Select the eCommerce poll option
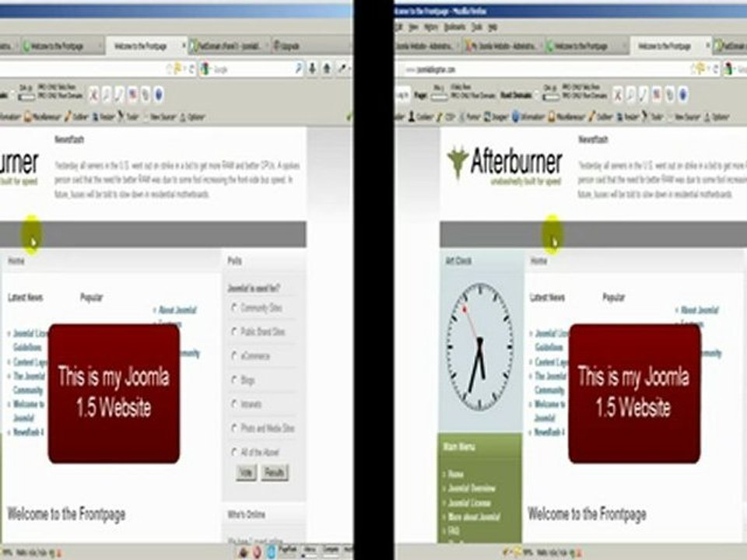 234,355
